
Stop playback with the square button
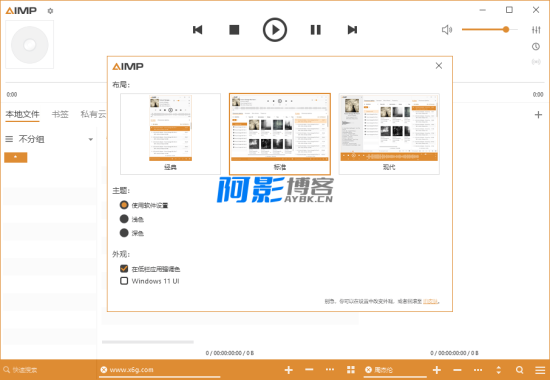point(234,30)
